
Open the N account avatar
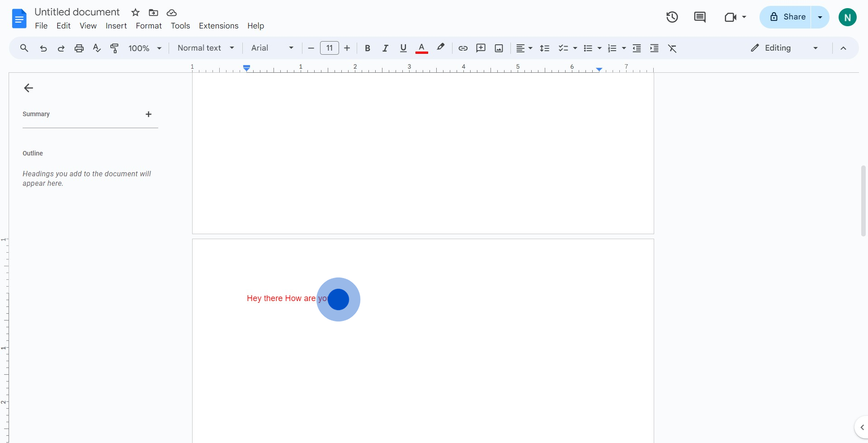pos(848,17)
